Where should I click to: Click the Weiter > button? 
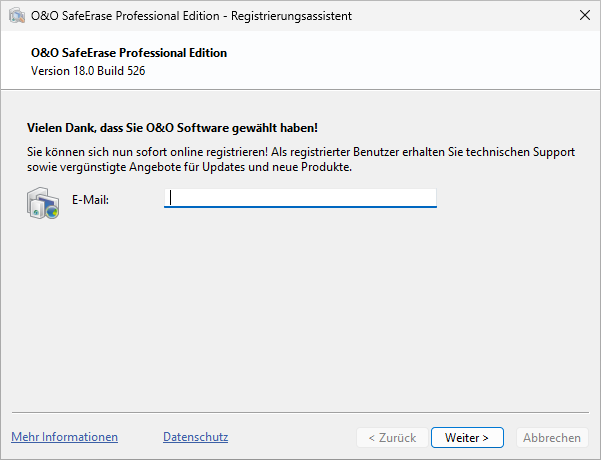(467, 437)
